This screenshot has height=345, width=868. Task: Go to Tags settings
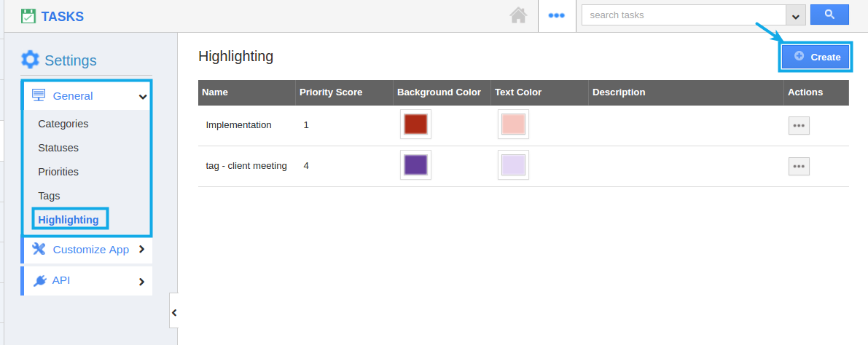[49, 196]
